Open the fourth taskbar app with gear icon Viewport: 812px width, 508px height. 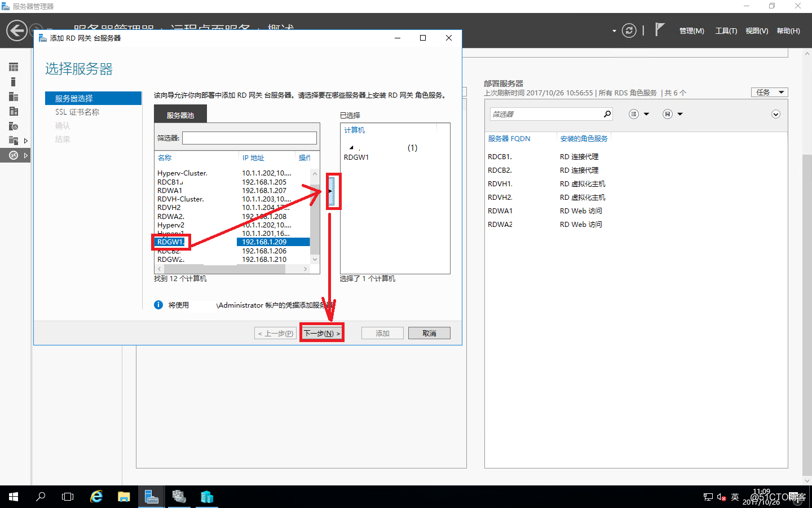pyautogui.click(x=179, y=497)
